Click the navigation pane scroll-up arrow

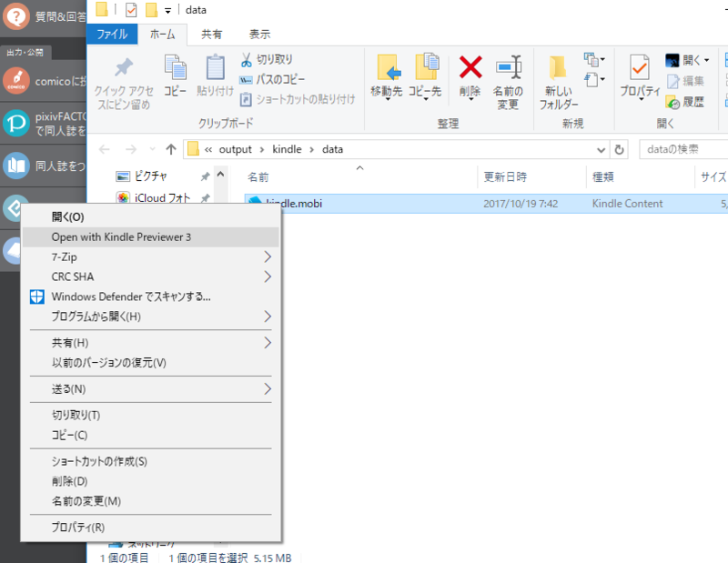[x=220, y=175]
